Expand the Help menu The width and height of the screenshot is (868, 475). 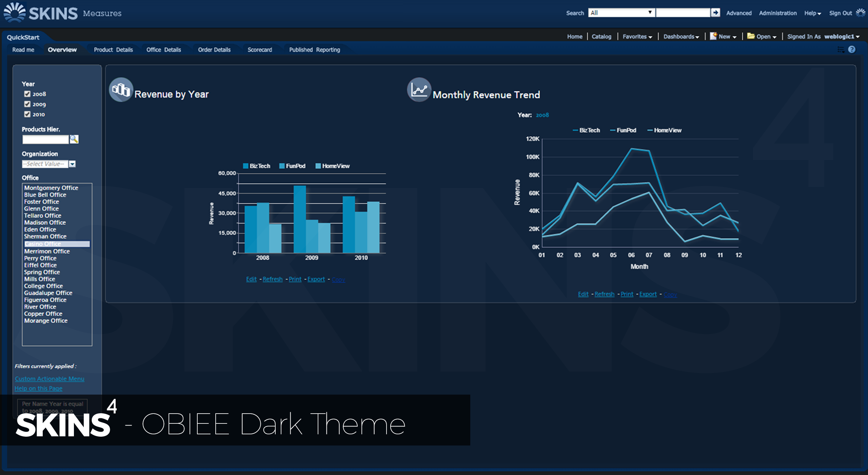point(812,13)
